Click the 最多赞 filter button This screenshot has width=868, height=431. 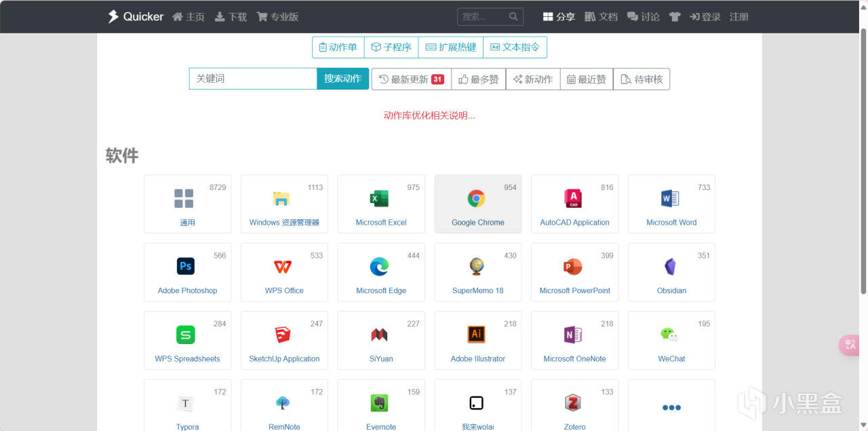(x=478, y=79)
